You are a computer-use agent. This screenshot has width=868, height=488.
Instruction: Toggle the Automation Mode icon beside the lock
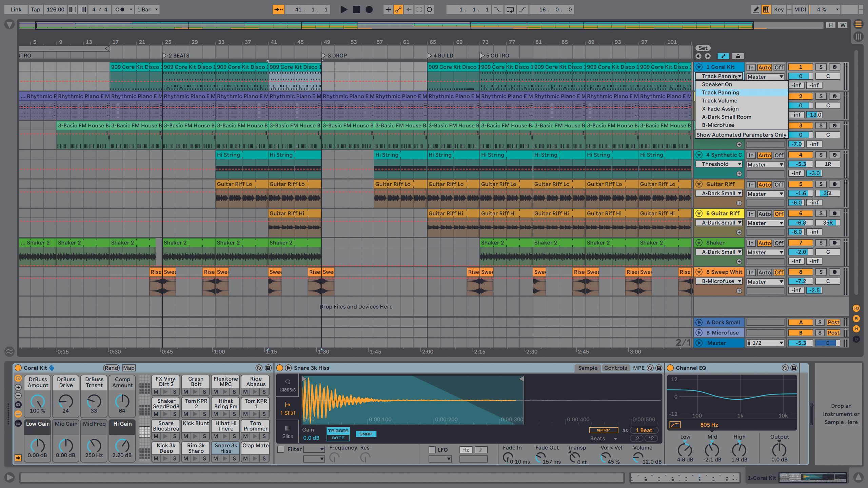[723, 56]
